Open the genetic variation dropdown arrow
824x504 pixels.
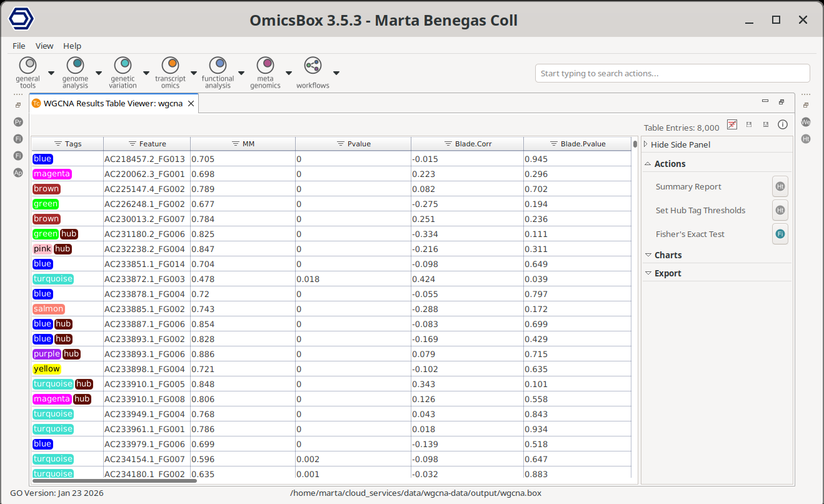pyautogui.click(x=146, y=73)
